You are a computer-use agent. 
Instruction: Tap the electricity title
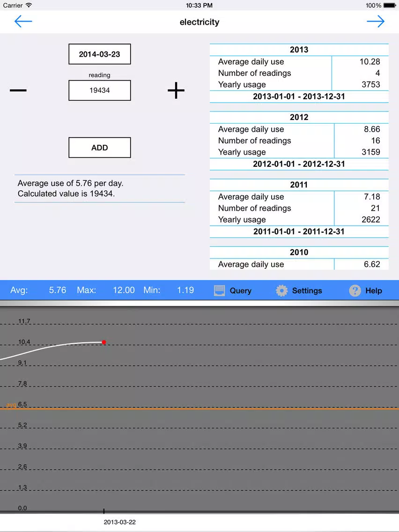click(x=199, y=22)
